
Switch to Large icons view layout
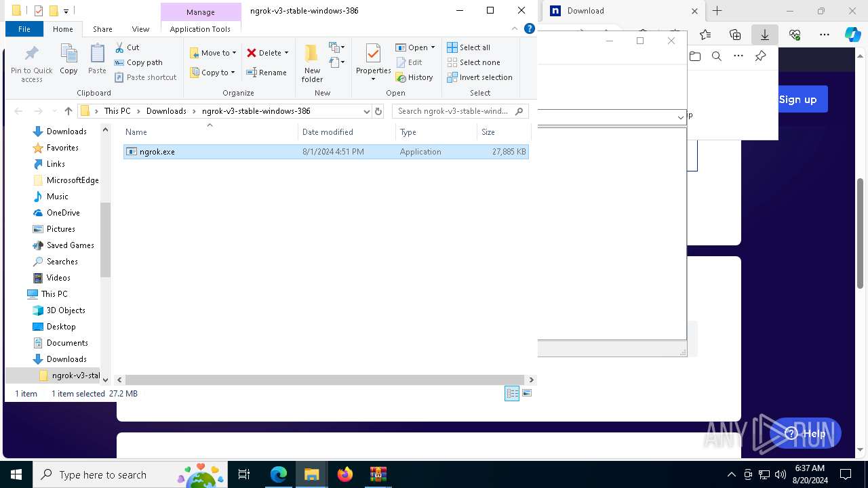527,394
